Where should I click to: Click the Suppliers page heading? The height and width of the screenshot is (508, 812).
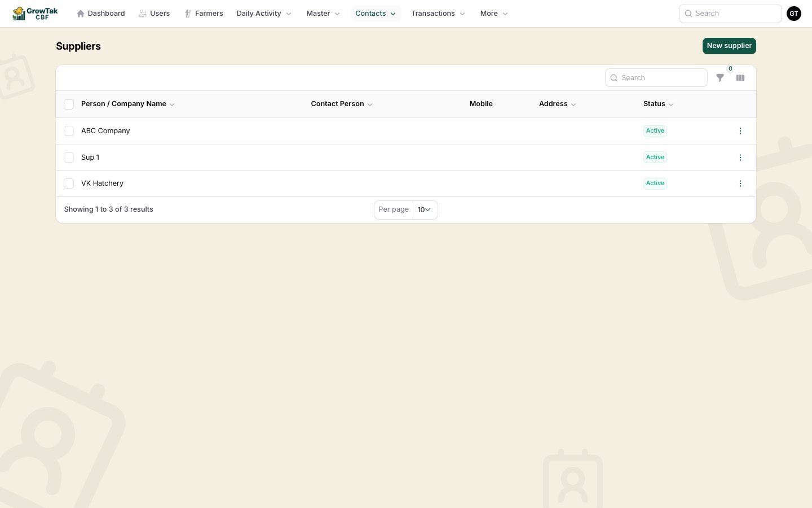78,46
